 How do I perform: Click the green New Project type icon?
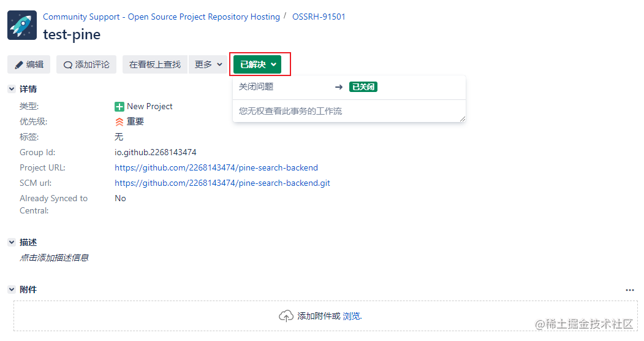tap(119, 107)
